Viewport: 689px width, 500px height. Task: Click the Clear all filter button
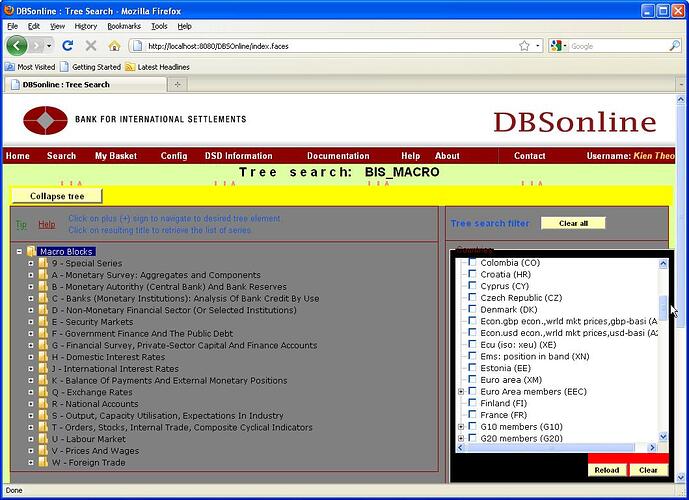pyautogui.click(x=573, y=223)
